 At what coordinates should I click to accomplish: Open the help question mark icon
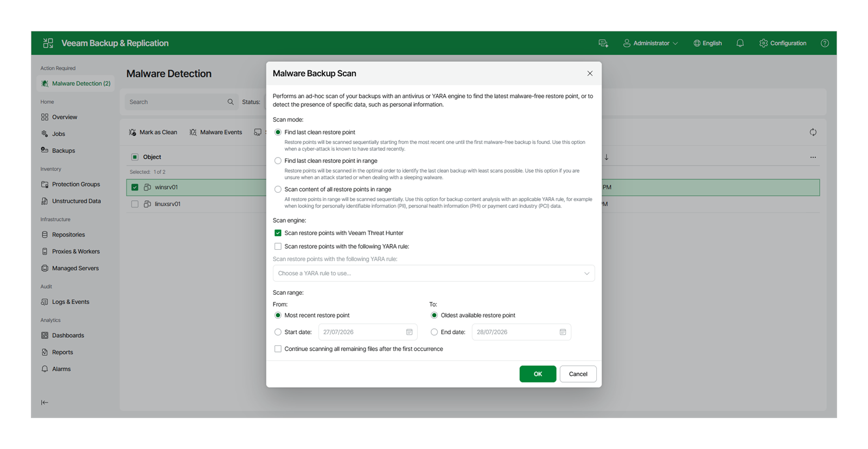(825, 43)
